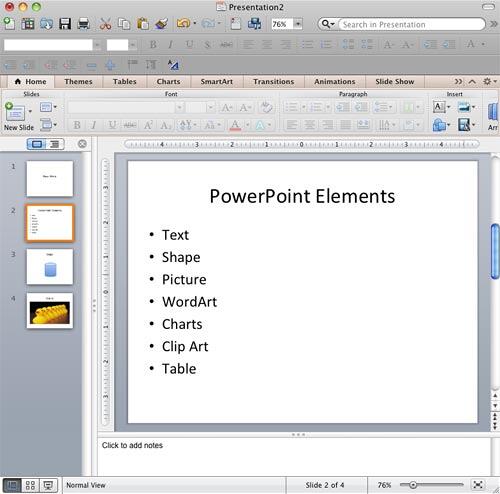Click the 'Click to add notes' area

pyautogui.click(x=294, y=456)
